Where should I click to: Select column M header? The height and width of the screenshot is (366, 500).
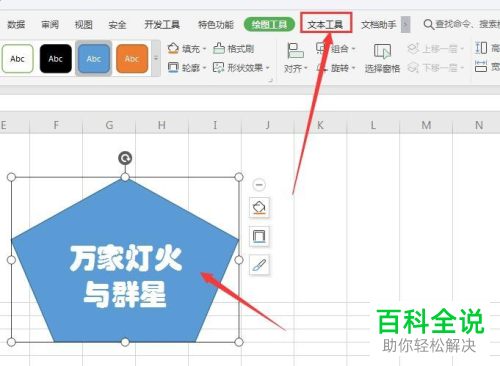coord(426,125)
